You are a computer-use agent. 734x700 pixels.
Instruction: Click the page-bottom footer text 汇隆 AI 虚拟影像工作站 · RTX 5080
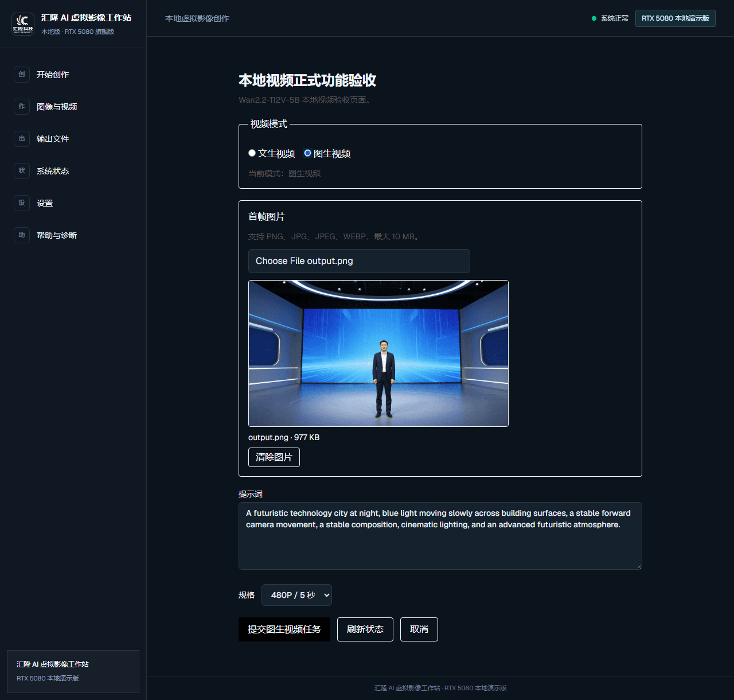(x=440, y=688)
